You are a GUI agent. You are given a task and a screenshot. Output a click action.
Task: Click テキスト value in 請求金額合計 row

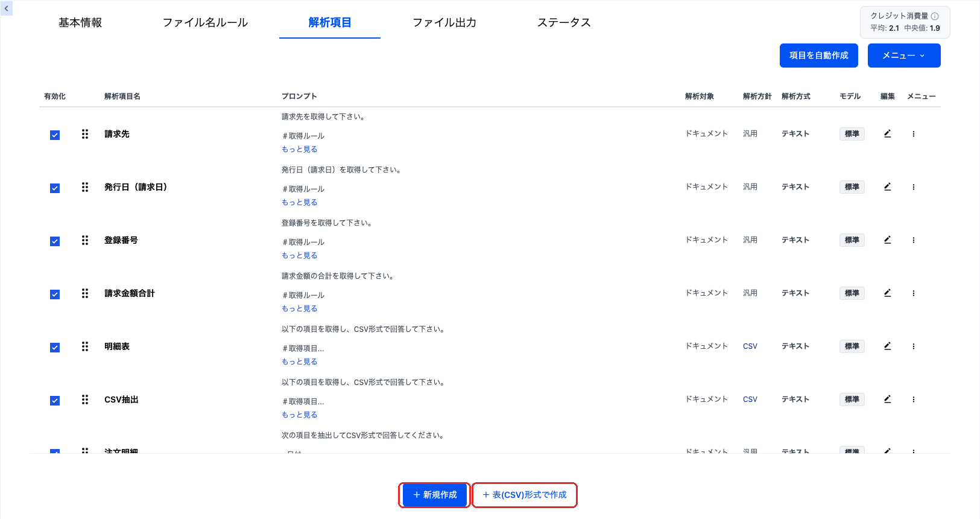pyautogui.click(x=795, y=293)
